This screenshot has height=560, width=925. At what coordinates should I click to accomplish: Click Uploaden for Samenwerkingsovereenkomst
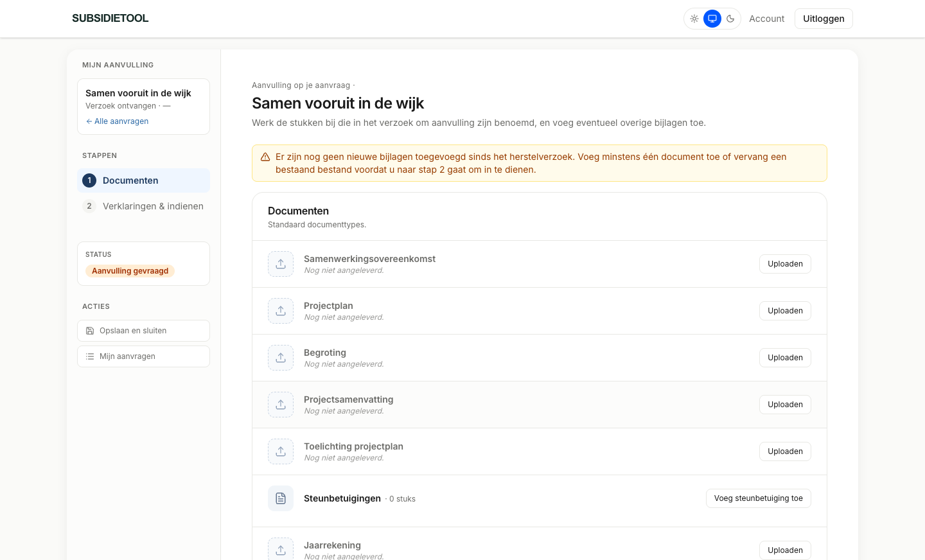[x=785, y=264]
